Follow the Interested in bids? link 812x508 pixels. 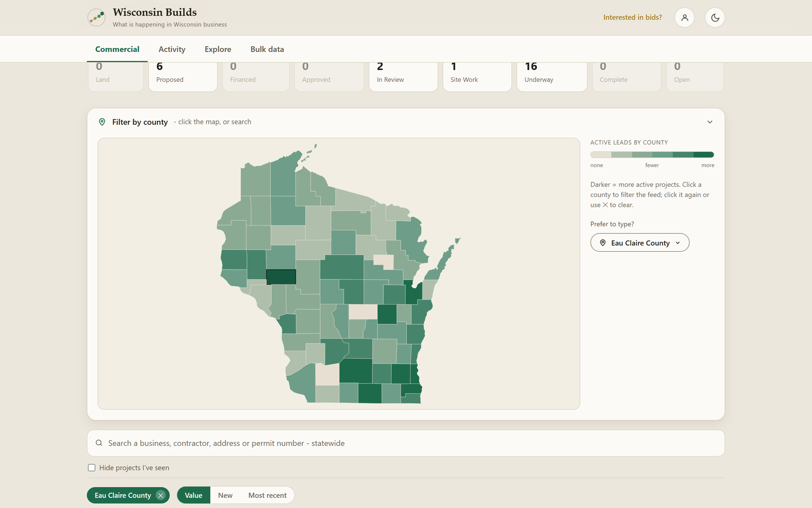tap(633, 17)
